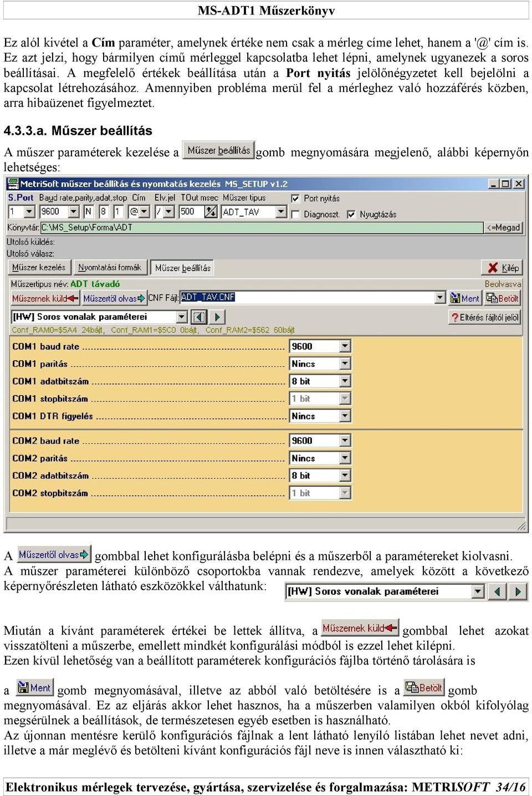
Task: Click 4.3.3.a. Műszer beállítás heading
Action: tap(78, 131)
